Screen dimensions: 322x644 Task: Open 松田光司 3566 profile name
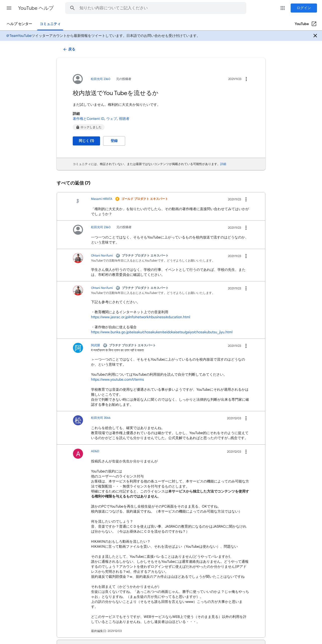pyautogui.click(x=101, y=418)
